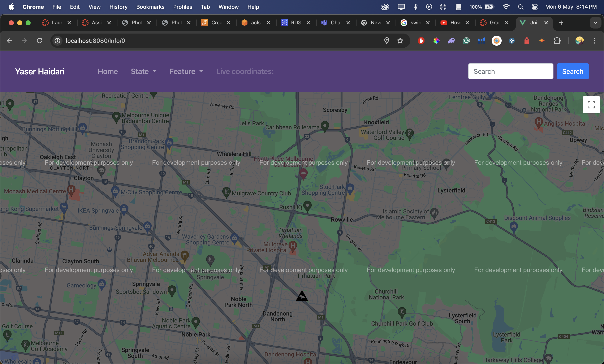The width and height of the screenshot is (604, 364).
Task: Go to the Home nav link
Action: pos(108,71)
